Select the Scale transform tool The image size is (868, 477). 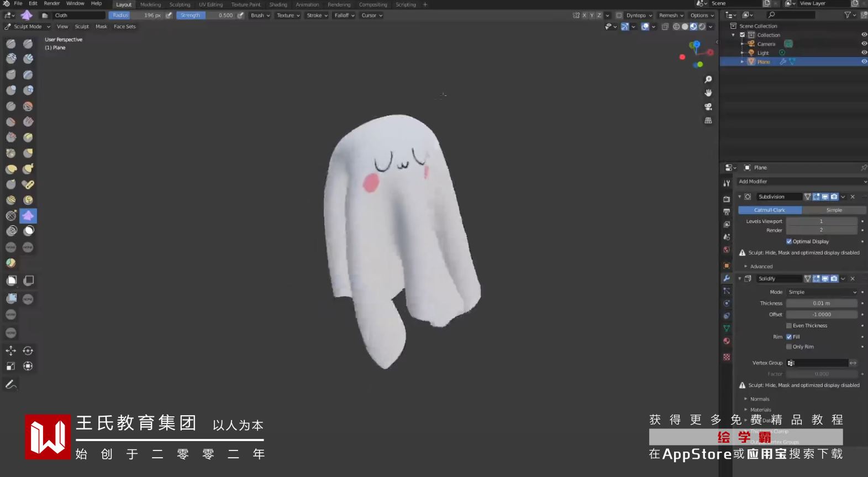tap(11, 366)
